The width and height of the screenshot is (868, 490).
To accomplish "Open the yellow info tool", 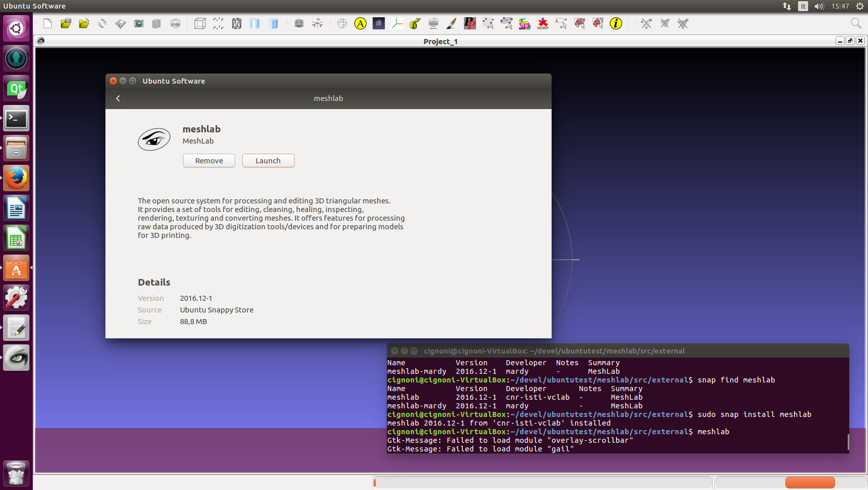I will point(616,23).
